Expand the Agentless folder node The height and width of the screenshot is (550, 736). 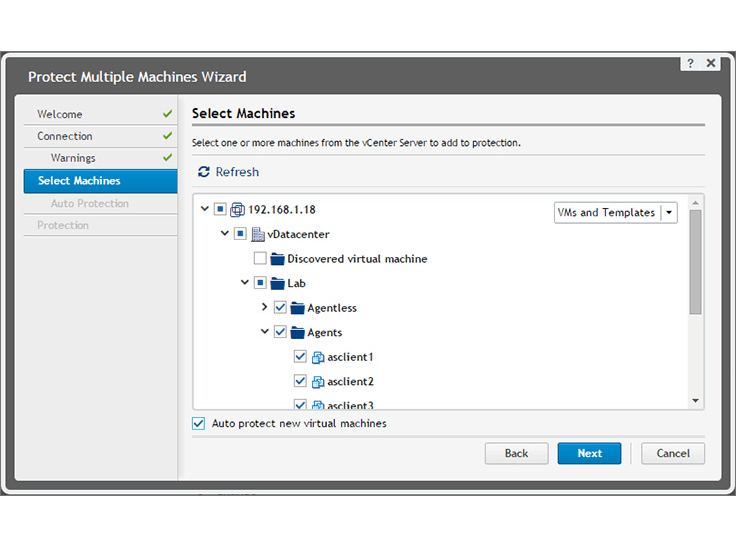[x=264, y=307]
